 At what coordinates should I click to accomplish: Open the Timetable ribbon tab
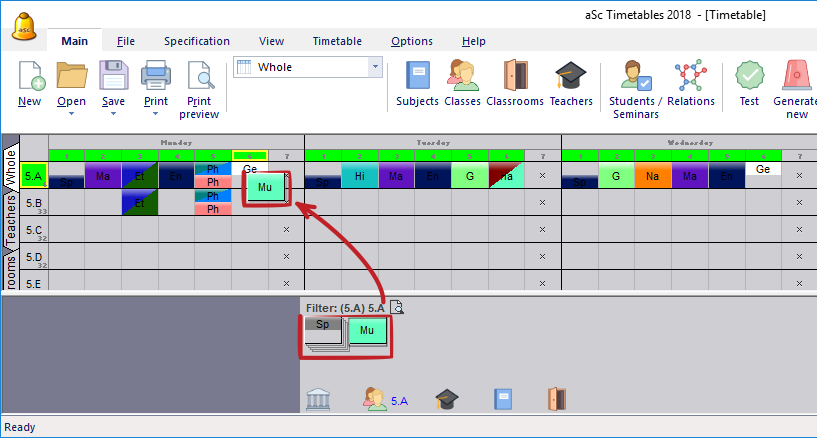pos(337,41)
